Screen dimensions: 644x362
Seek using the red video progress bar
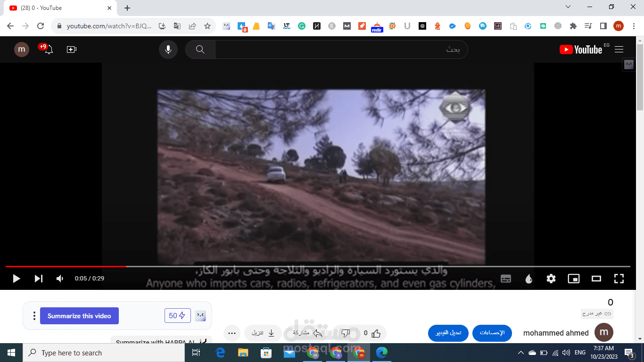tap(189, 265)
